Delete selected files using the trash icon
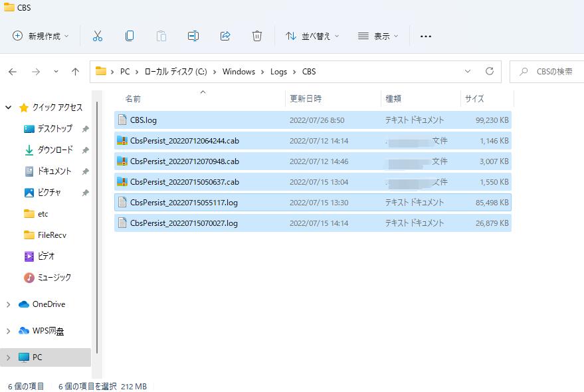The image size is (584, 392). (x=257, y=36)
